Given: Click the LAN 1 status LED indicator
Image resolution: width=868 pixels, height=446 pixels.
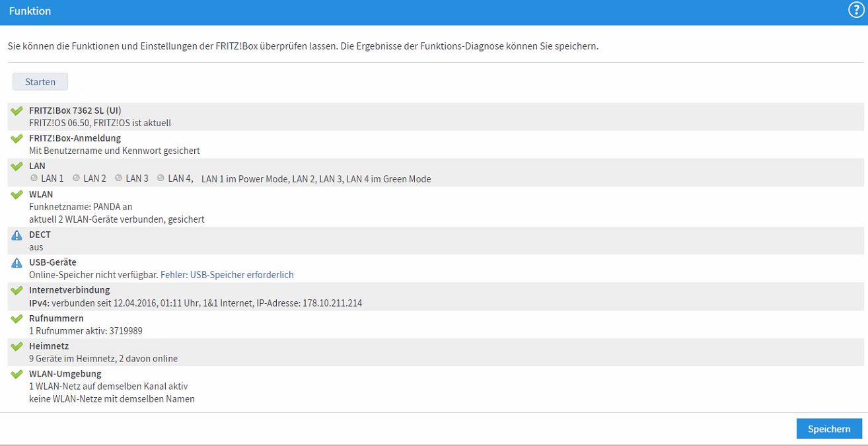Looking at the screenshot, I should tap(34, 178).
